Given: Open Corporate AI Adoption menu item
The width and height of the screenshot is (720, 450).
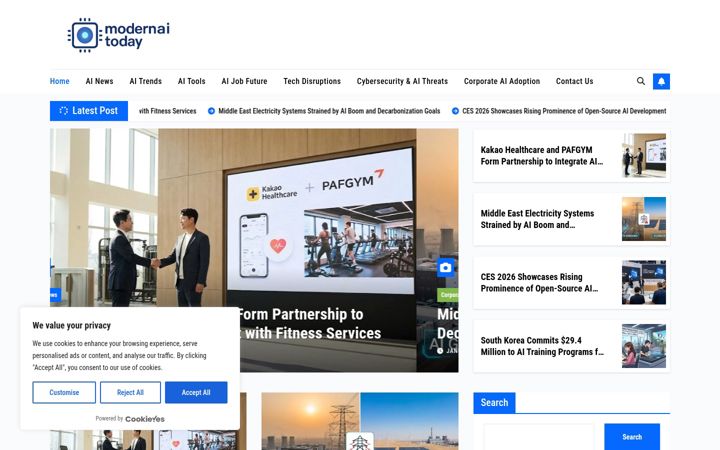Looking at the screenshot, I should (502, 81).
